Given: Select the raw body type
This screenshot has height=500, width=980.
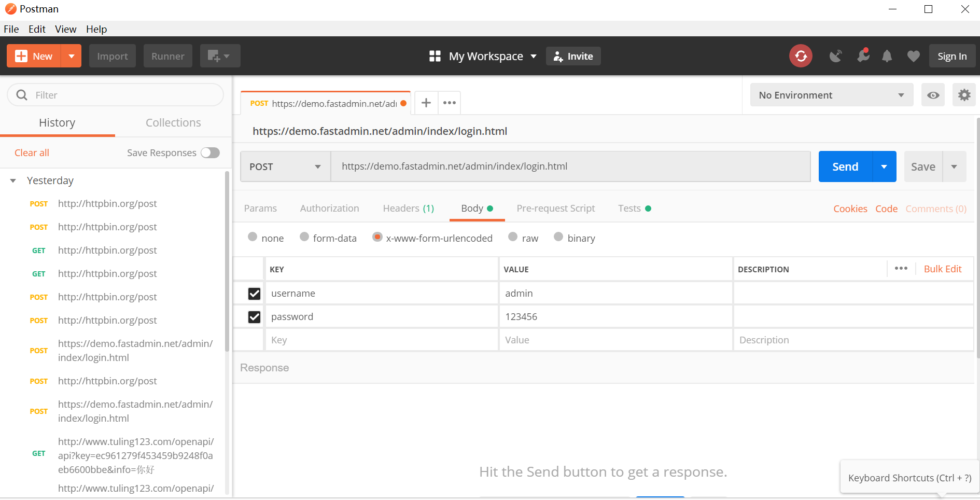Looking at the screenshot, I should tap(513, 237).
